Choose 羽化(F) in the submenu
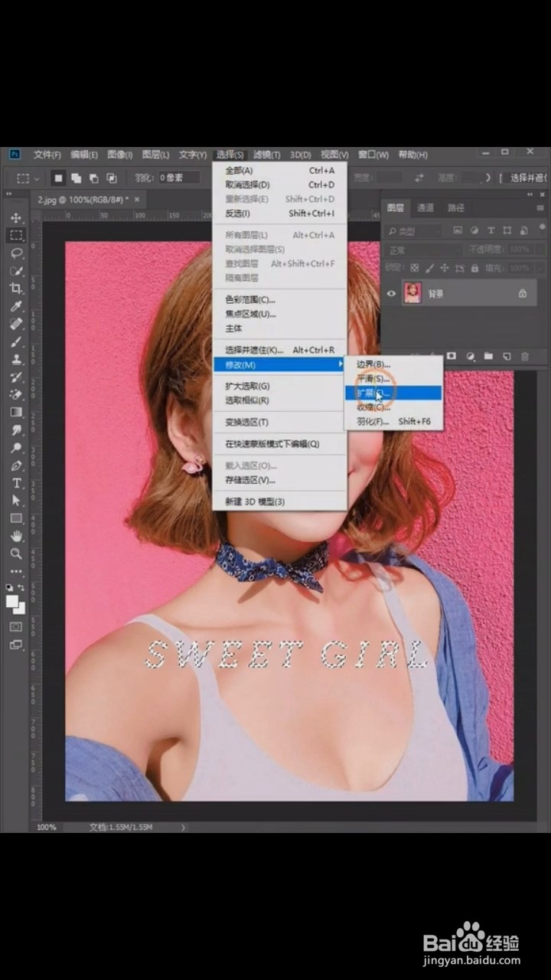This screenshot has width=551, height=980. (393, 422)
